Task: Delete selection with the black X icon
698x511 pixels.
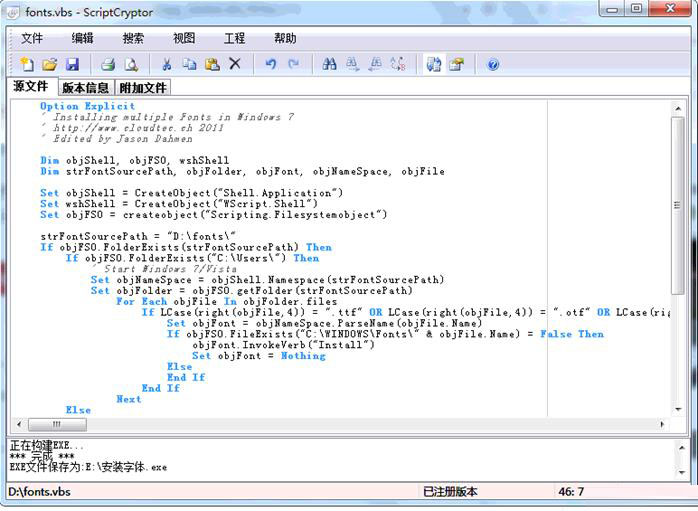Action: (x=235, y=64)
